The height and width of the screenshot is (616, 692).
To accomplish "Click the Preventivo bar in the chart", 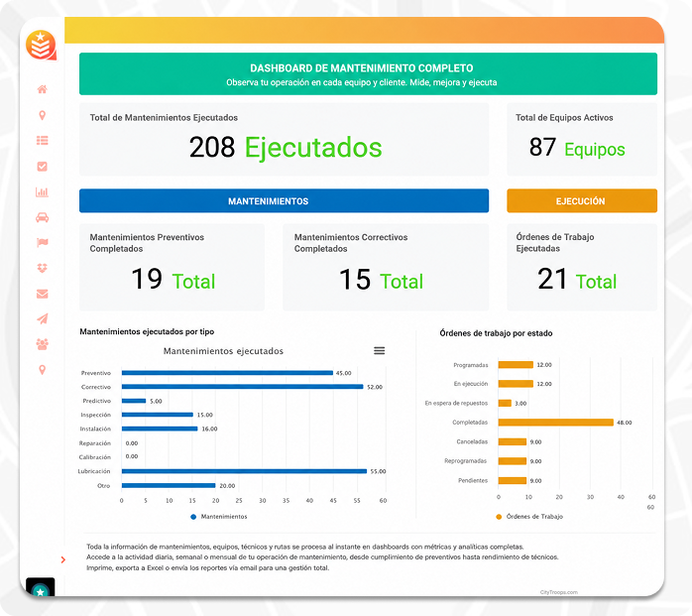I will tap(227, 373).
